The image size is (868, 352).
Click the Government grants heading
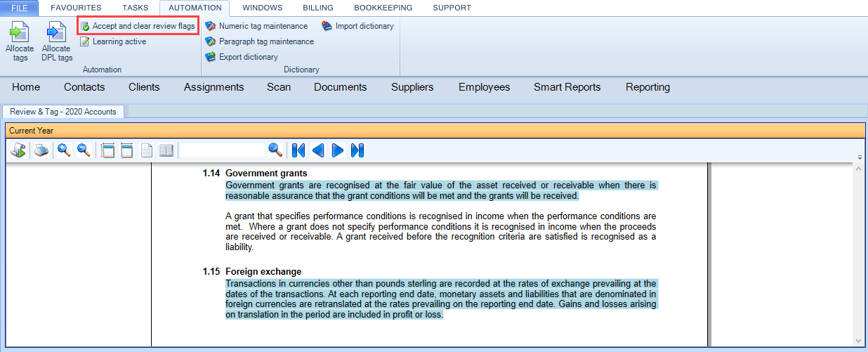tap(266, 174)
